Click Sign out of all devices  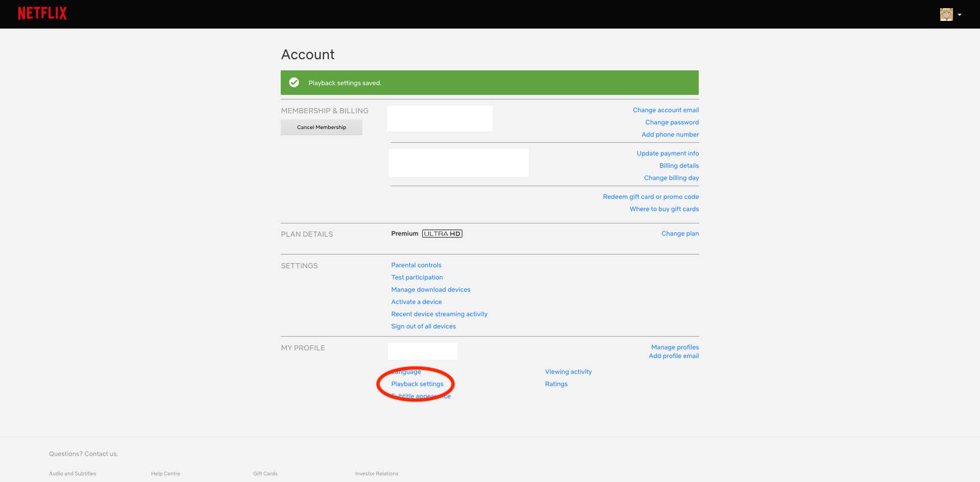point(423,326)
